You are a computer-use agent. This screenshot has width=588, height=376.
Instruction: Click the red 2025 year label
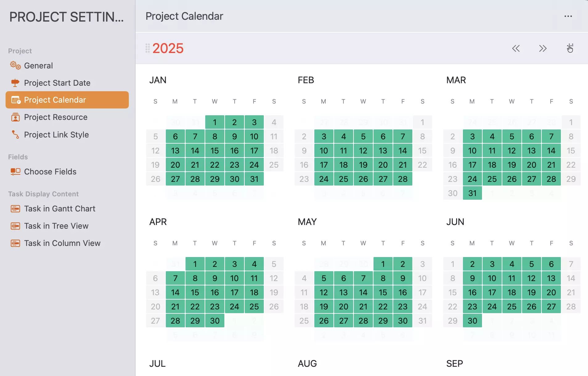pyautogui.click(x=168, y=48)
